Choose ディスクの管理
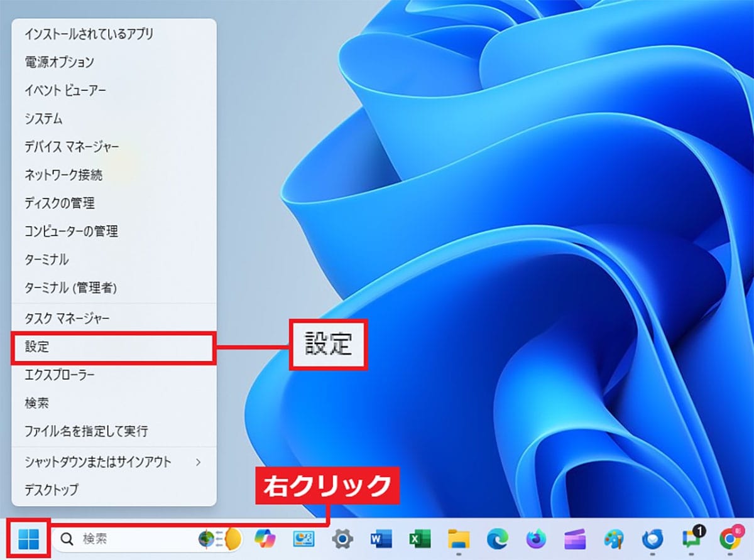Viewport: 754px width, 560px height. pyautogui.click(x=114, y=203)
